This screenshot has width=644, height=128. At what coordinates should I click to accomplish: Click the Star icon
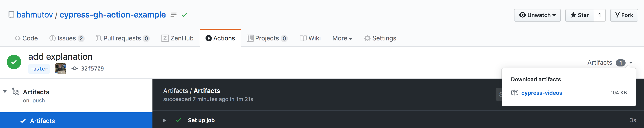pos(573,15)
